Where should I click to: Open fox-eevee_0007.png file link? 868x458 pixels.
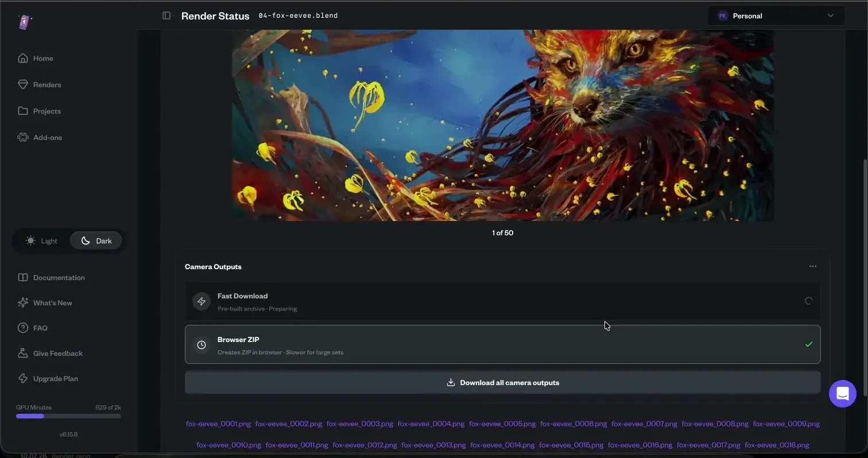point(644,424)
